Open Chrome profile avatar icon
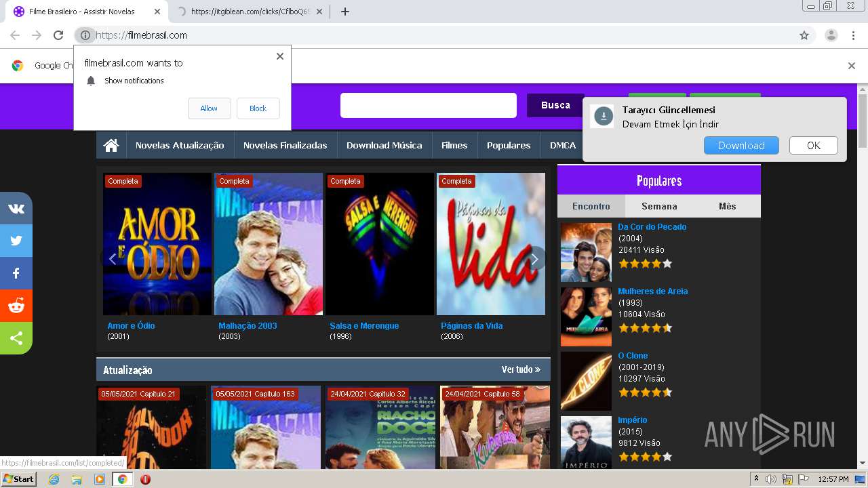The width and height of the screenshot is (868, 488). tap(831, 35)
